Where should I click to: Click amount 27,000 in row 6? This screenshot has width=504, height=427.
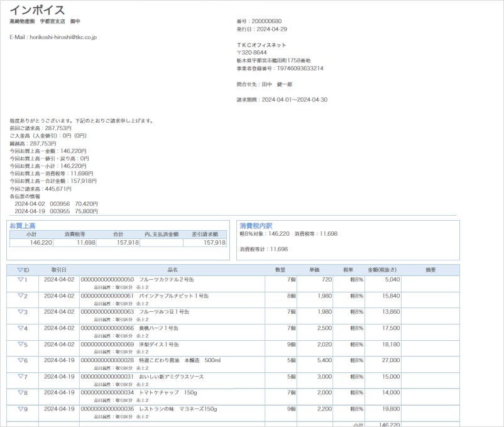[391, 360]
